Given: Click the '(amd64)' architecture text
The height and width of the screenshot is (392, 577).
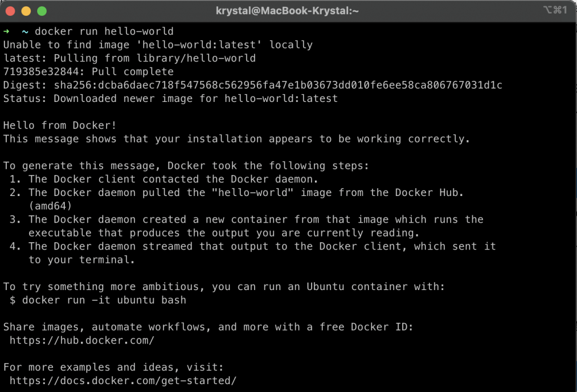Looking at the screenshot, I should 50,206.
